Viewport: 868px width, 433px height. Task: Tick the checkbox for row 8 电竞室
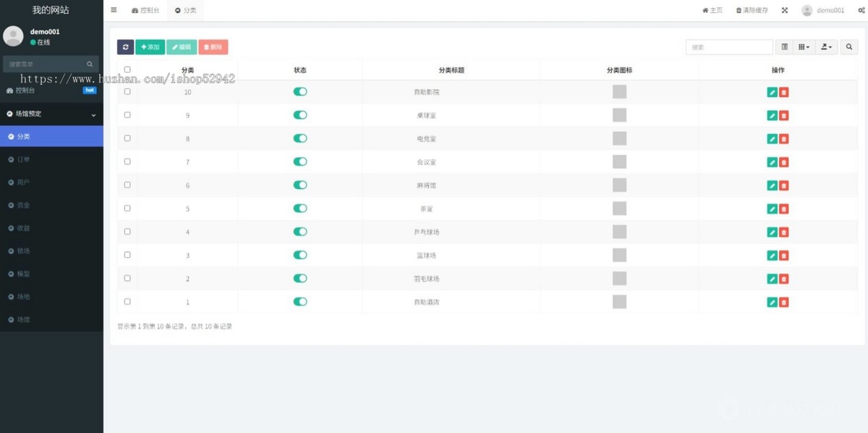tap(127, 138)
